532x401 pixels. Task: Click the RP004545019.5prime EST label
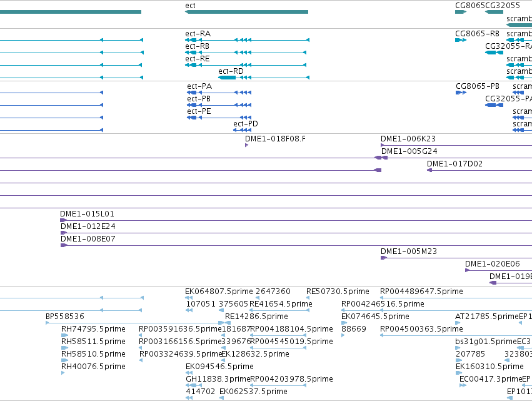[x=291, y=342]
